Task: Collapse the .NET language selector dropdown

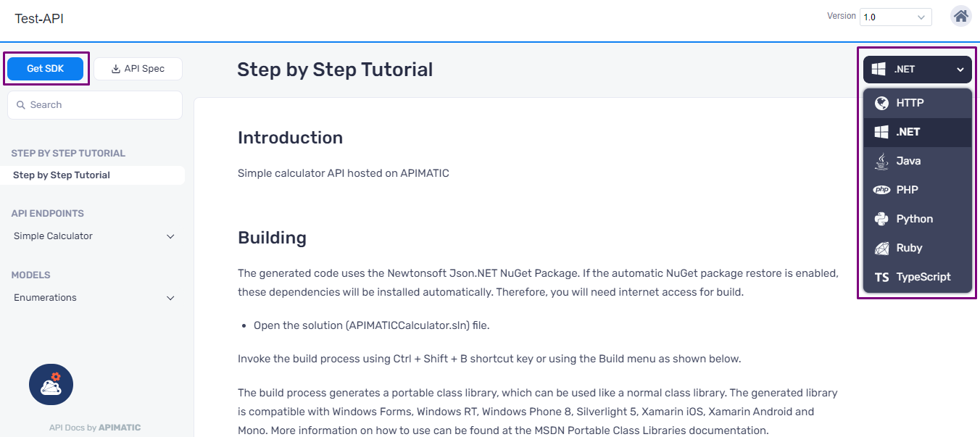Action: tap(918, 70)
